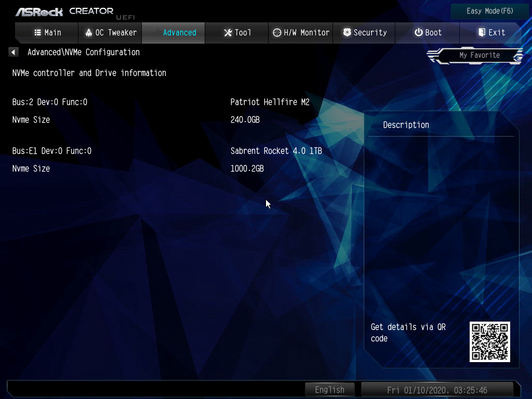
Task: Click the 1000.2GB Nvme size value
Action: [247, 169]
